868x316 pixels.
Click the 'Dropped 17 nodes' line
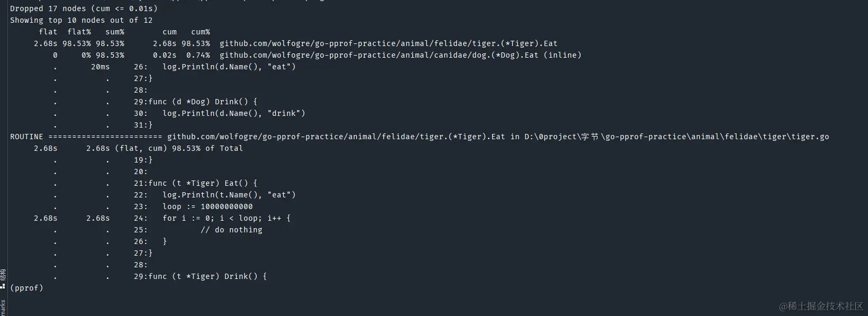(x=84, y=8)
